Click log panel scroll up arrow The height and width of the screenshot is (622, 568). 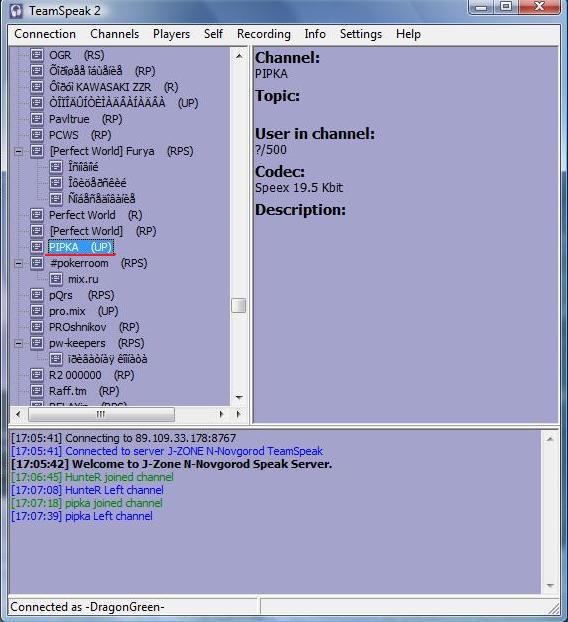550,439
